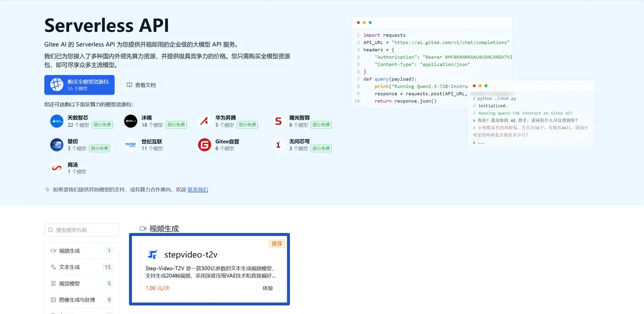
Task: Click the 购买全模型资源包 button
Action: click(x=79, y=85)
